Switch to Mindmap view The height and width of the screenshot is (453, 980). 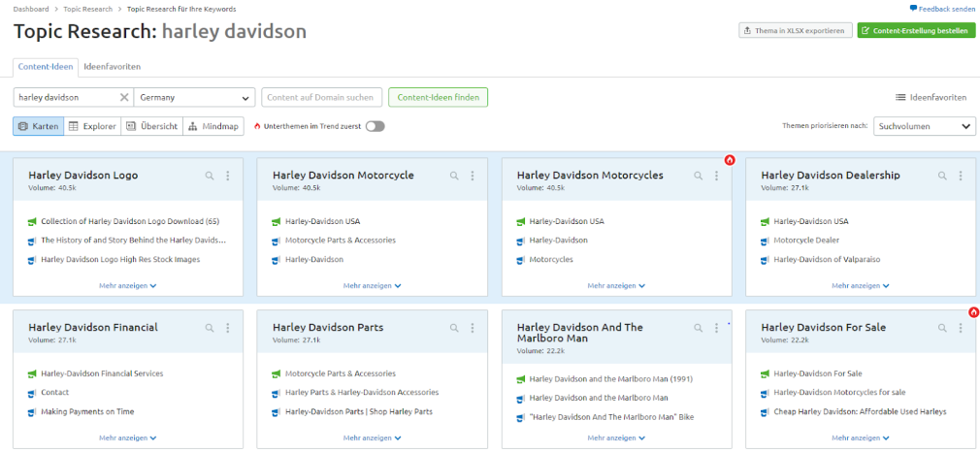pyautogui.click(x=213, y=126)
